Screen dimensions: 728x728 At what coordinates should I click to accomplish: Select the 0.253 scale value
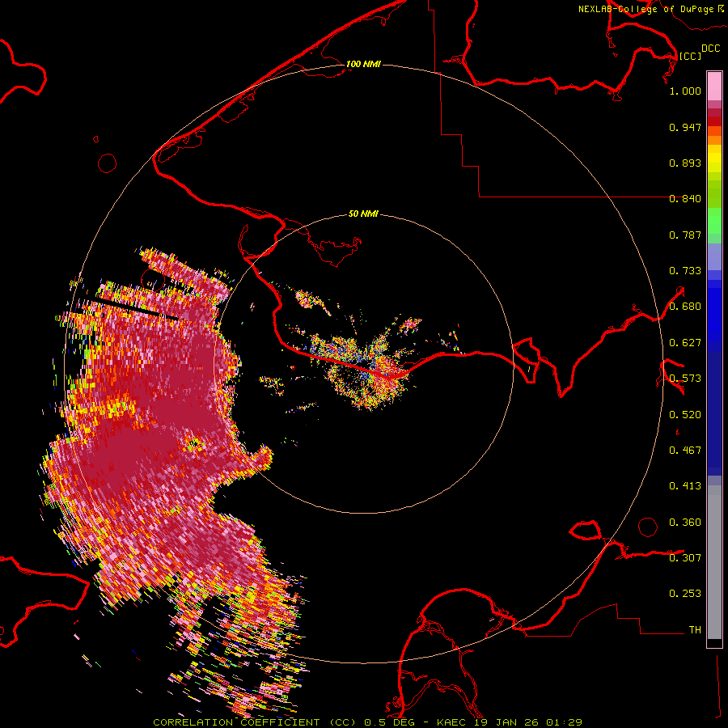(x=685, y=594)
